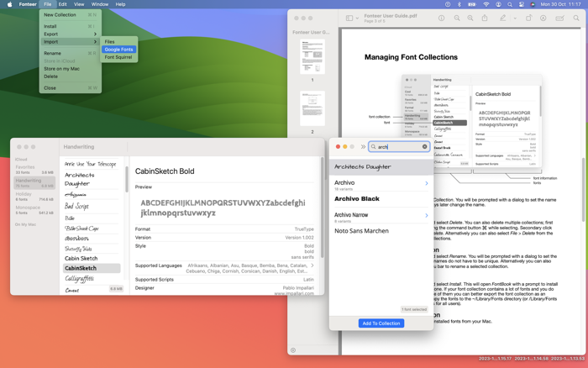Expand the Export submenu
This screenshot has height=368, width=588.
pyautogui.click(x=70, y=34)
